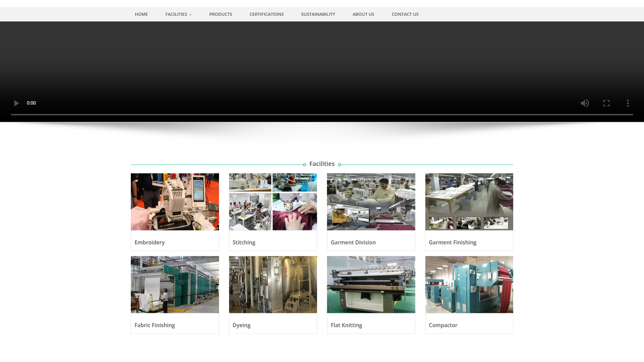Open the ABOUT US section
This screenshot has height=362, width=644.
363,14
